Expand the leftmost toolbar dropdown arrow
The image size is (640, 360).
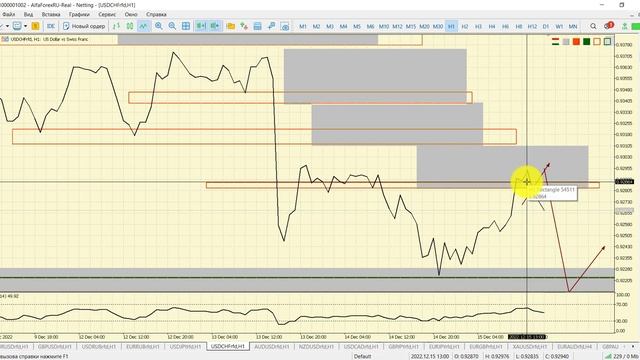point(7,26)
